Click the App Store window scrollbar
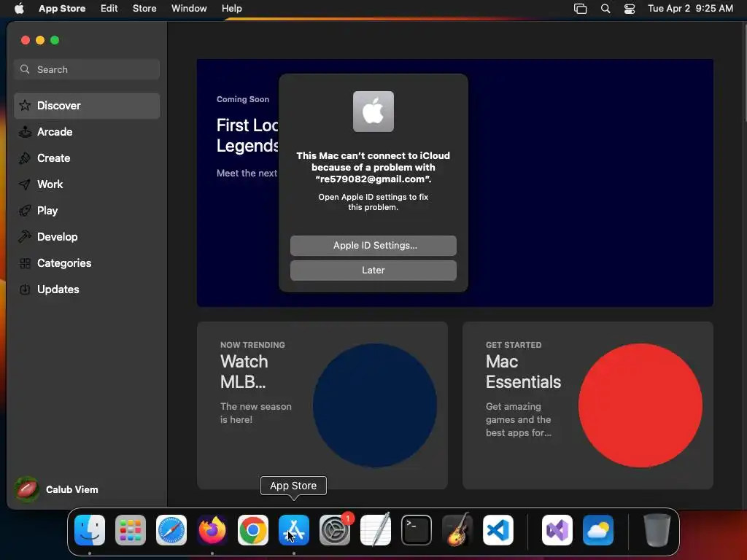This screenshot has width=747, height=560. (744, 71)
